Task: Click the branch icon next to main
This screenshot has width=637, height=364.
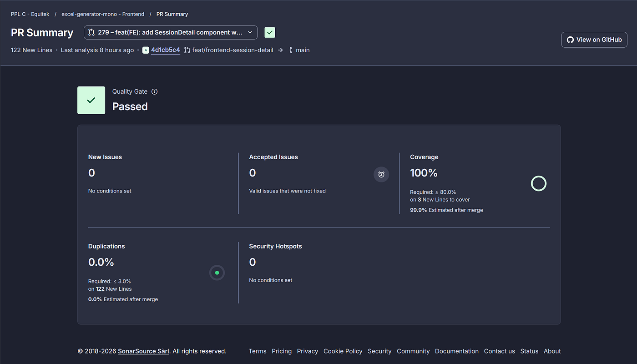Action: point(291,50)
